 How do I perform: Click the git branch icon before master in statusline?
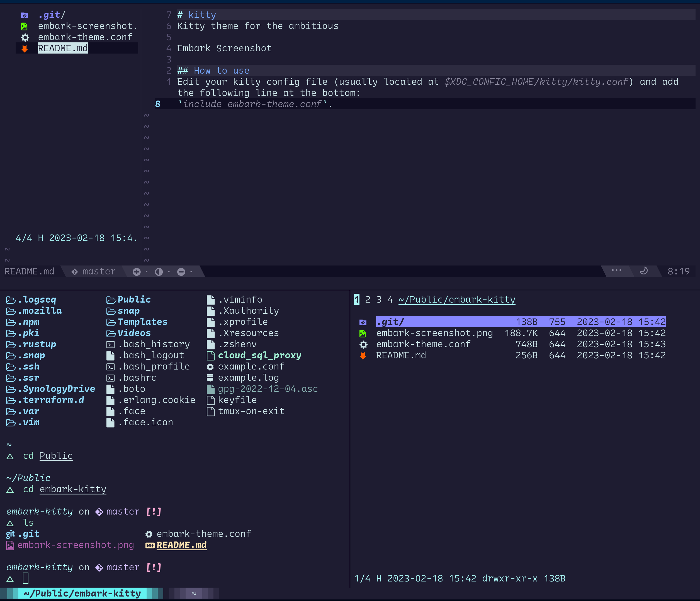tap(74, 272)
